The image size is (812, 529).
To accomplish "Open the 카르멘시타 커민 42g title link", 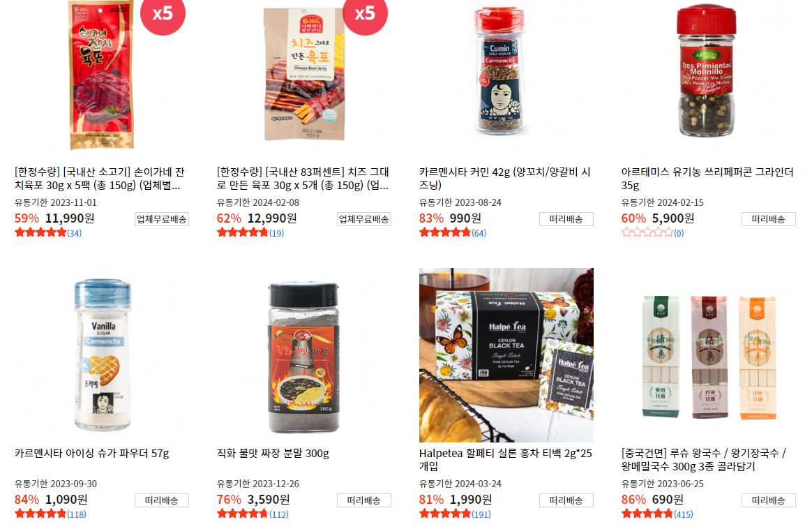I will point(505,178).
